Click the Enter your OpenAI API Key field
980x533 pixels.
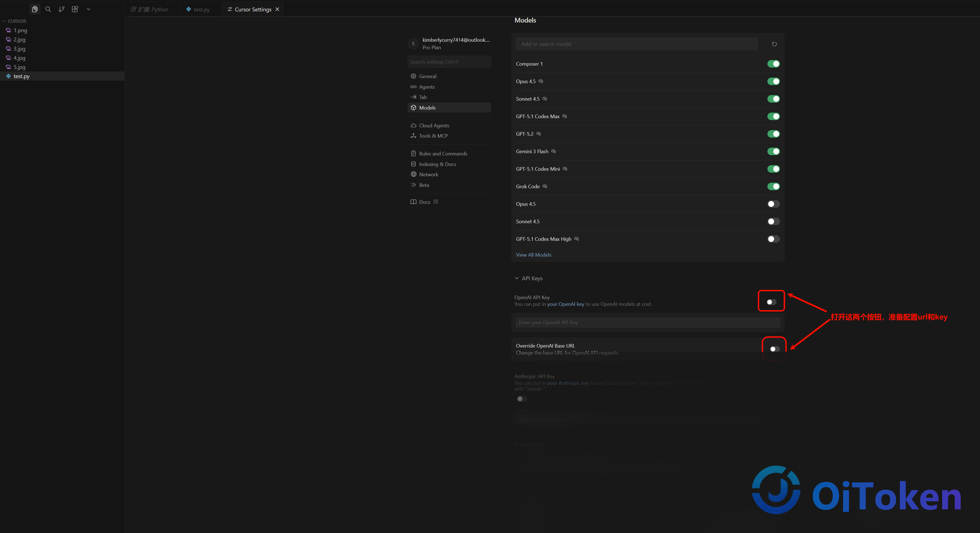click(647, 322)
